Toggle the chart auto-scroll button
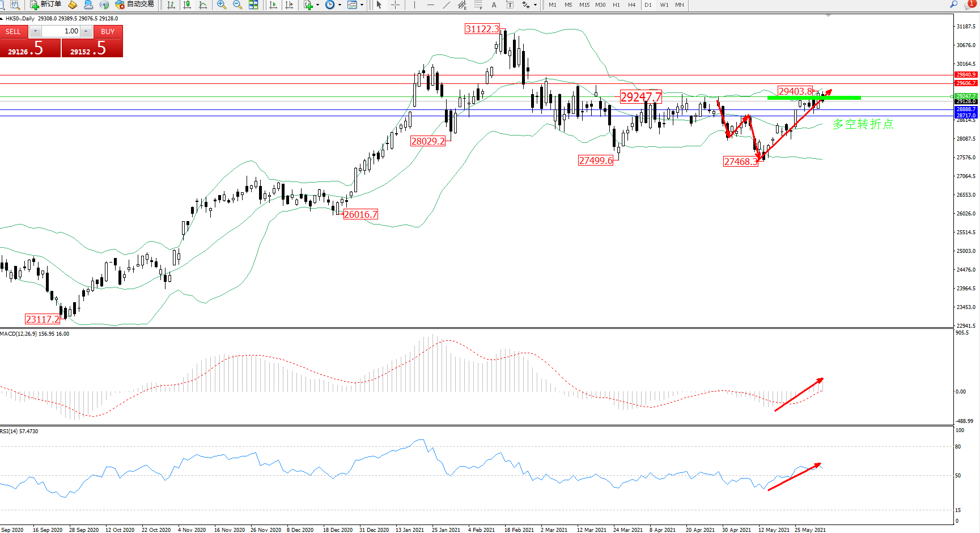The image size is (980, 533). coord(273,5)
